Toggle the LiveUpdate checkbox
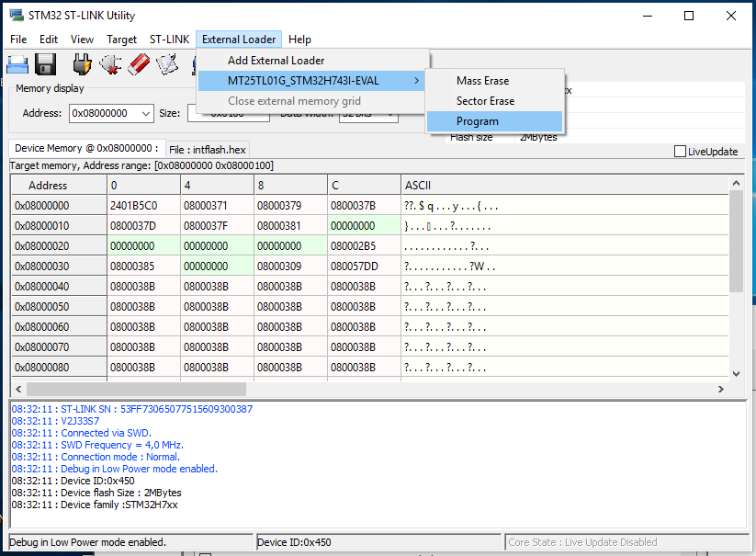Viewport: 756px width, 556px height. click(680, 152)
